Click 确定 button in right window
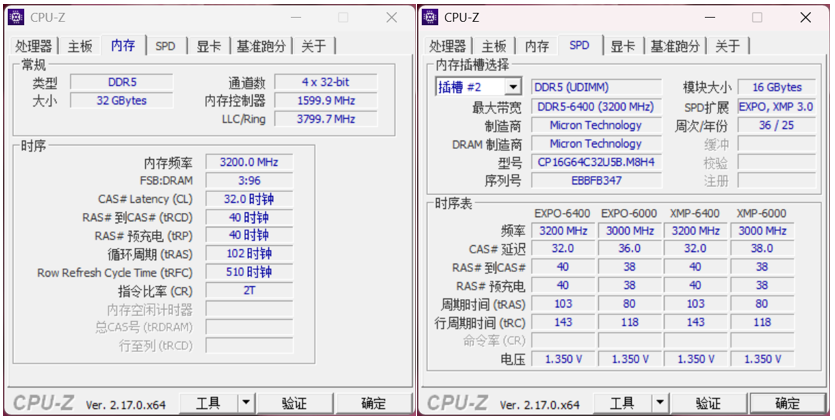The width and height of the screenshot is (835, 420). pos(787,403)
